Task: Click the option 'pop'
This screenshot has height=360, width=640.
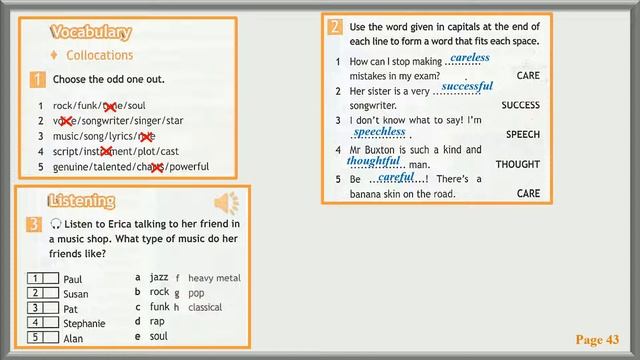Action: (196, 293)
